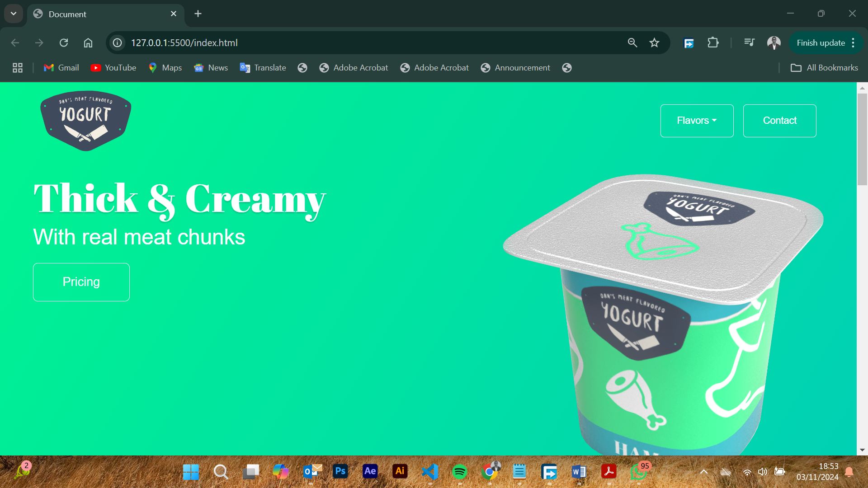This screenshot has height=488, width=868.
Task: Bookmark this page with the star icon
Action: point(654,43)
